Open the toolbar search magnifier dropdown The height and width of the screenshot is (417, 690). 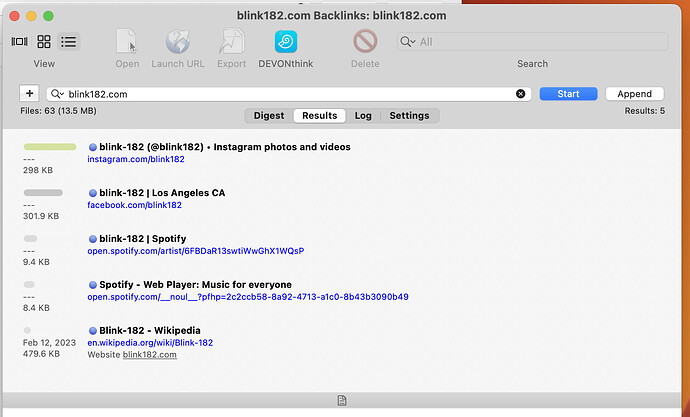coord(407,42)
